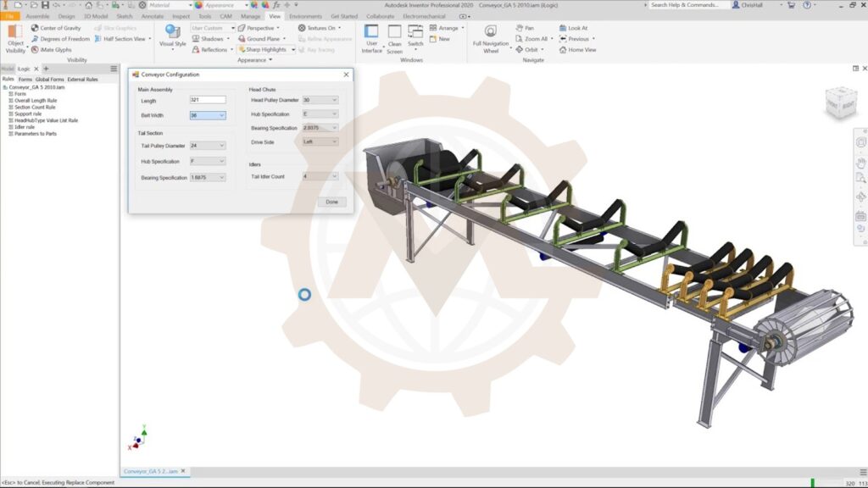868x488 pixels.
Task: Open the browser panel hamburger menu
Action: pos(114,69)
